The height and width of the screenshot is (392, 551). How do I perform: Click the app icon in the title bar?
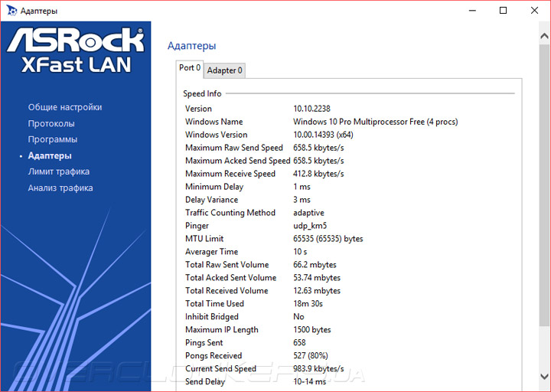point(11,11)
